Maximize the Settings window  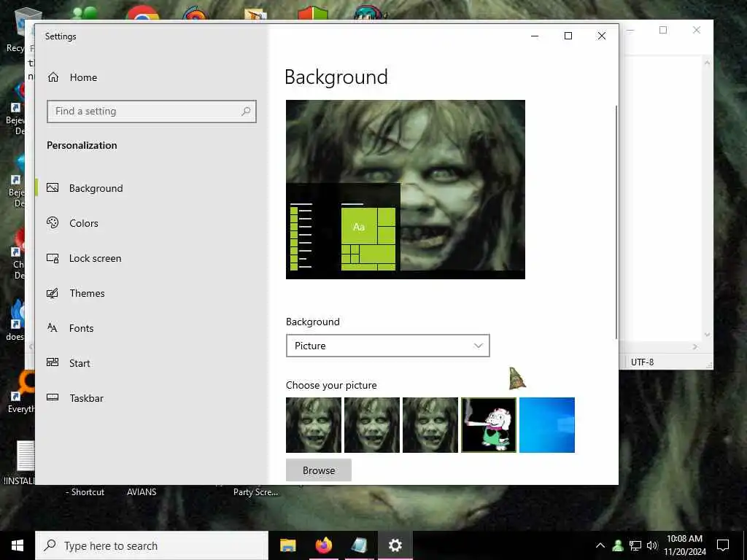tap(568, 36)
